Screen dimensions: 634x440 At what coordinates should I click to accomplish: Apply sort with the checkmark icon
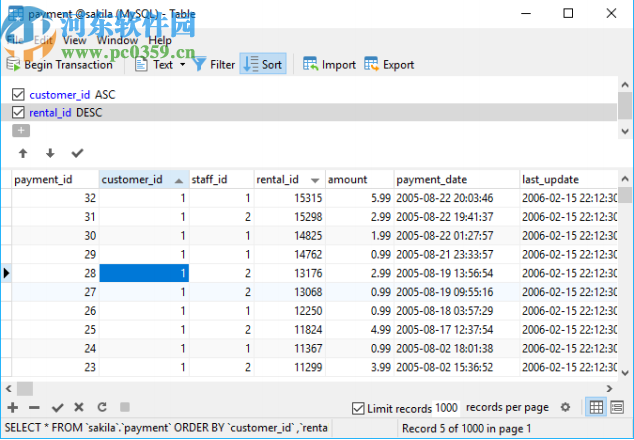point(77,154)
